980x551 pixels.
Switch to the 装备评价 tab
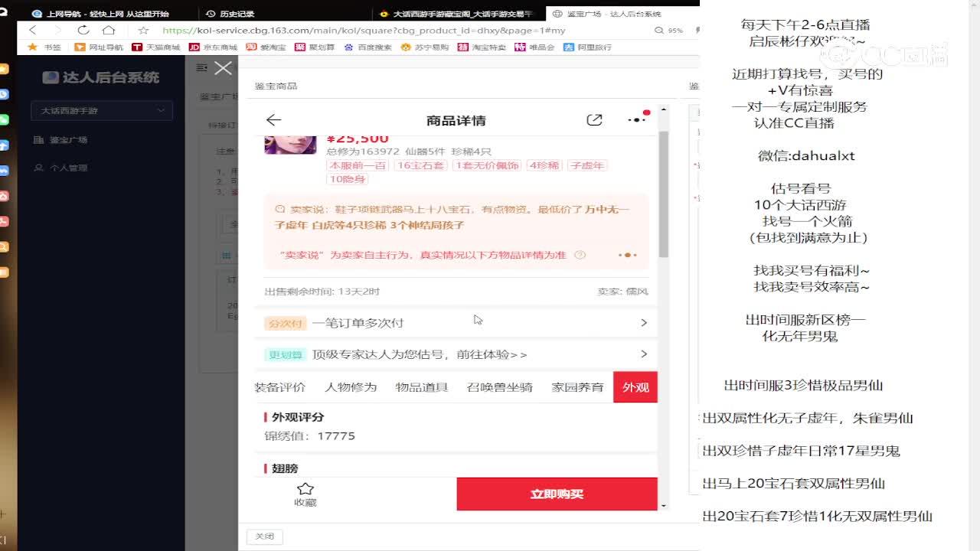coord(280,387)
